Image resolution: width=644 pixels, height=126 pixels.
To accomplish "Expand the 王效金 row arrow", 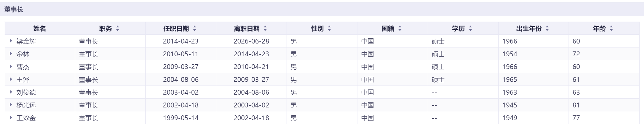I will 11,118.
